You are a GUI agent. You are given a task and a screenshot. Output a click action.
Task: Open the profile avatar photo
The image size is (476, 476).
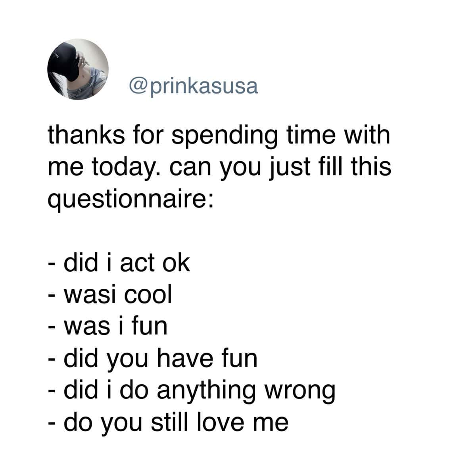(x=78, y=69)
